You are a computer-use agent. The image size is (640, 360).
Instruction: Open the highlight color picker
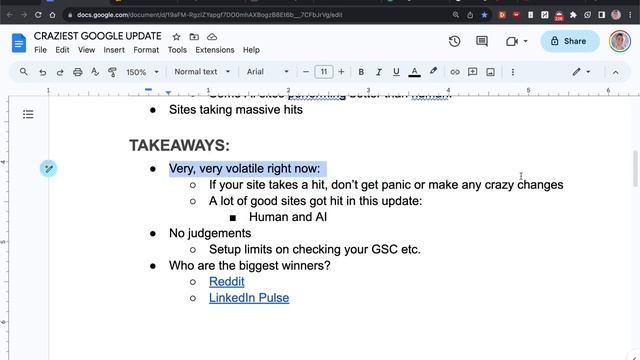click(433, 72)
